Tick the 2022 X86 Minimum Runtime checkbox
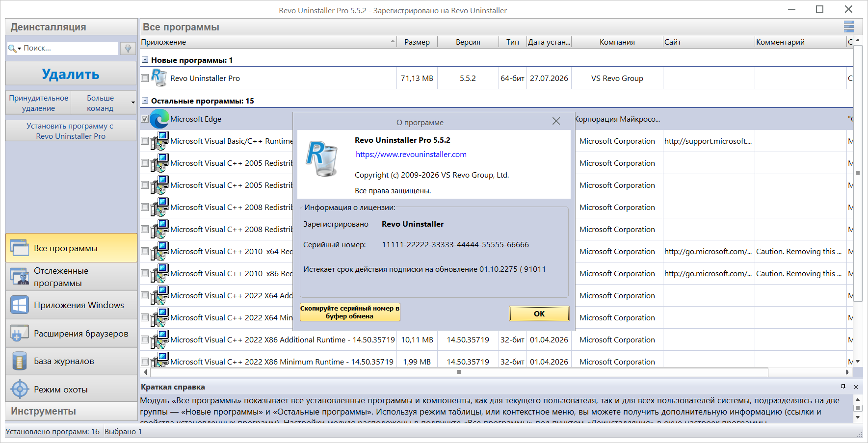 pyautogui.click(x=145, y=362)
